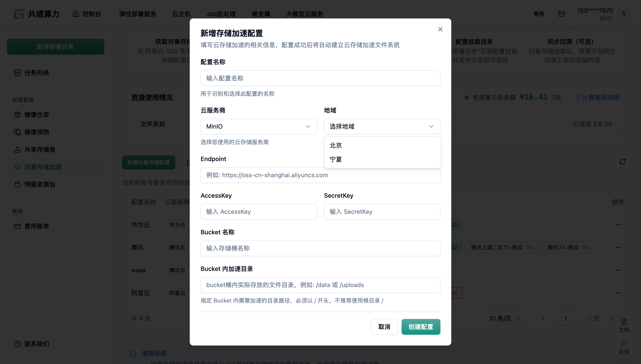The width and height of the screenshot is (641, 364).
Task: Open the 10 条/页 page size dropdown
Action: 505,318
